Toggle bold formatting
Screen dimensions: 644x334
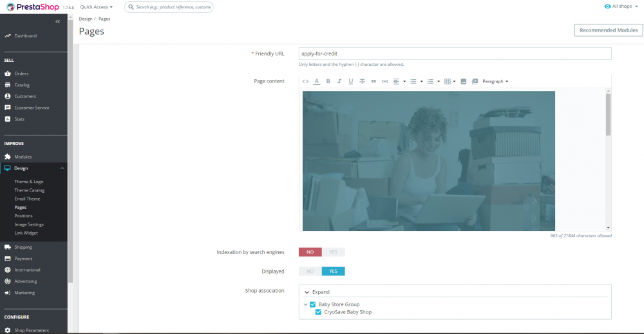point(328,81)
